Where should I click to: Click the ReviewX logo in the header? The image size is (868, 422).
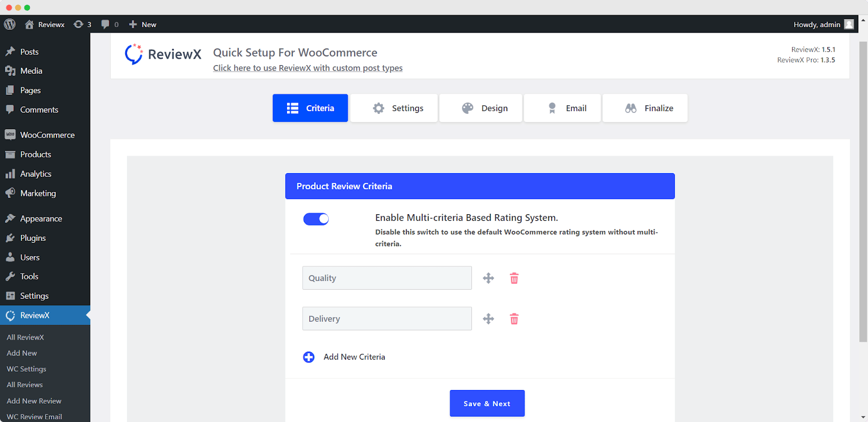click(x=163, y=54)
